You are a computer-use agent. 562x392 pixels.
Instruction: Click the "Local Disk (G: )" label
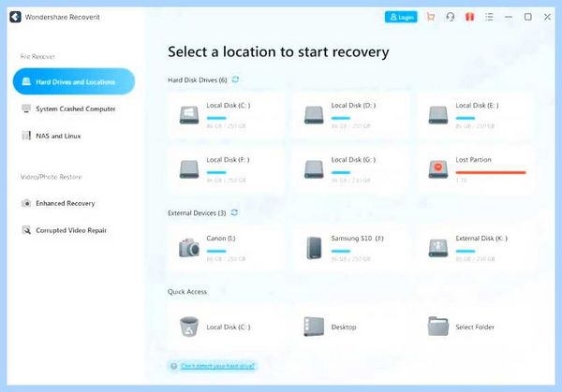pos(353,160)
